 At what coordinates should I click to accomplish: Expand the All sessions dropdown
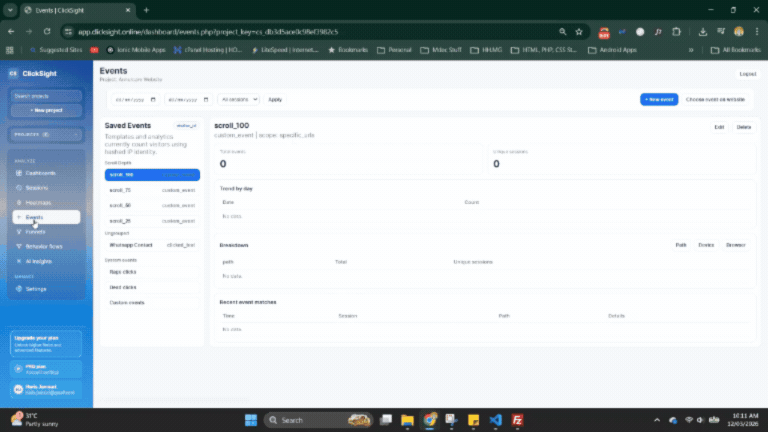[x=239, y=99]
